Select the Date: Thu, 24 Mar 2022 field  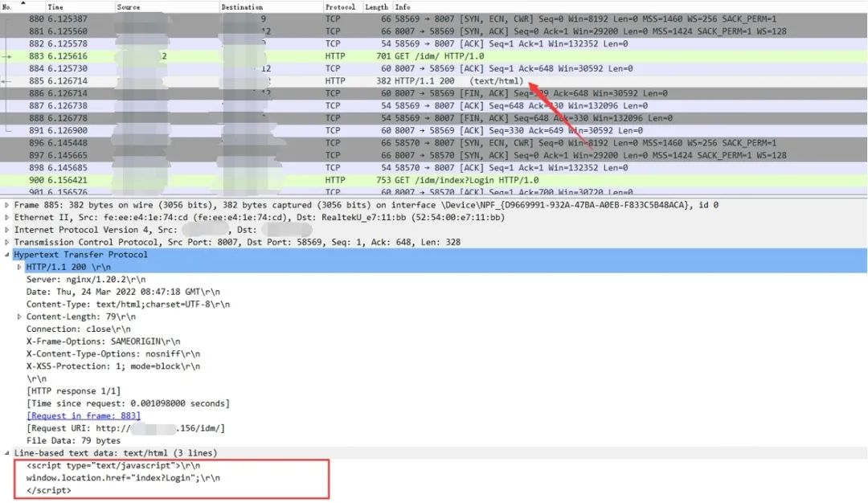(123, 292)
